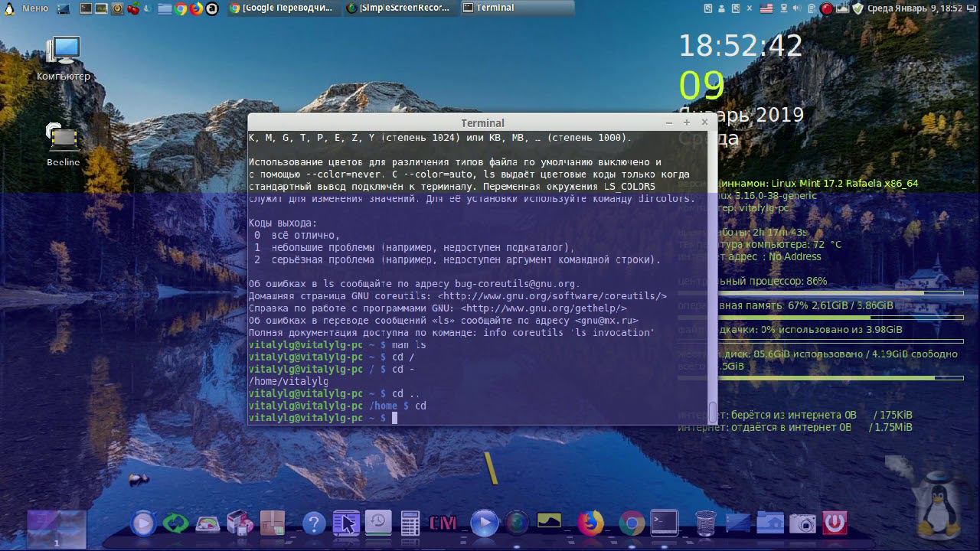980x551 pixels.
Task: Click the cherries icon in the top panel
Action: (134, 9)
